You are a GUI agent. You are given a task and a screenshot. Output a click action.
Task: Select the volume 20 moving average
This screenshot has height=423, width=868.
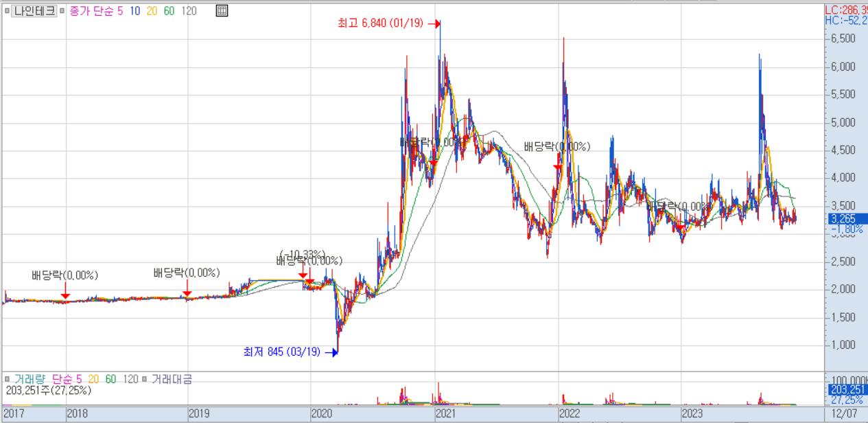click(93, 379)
